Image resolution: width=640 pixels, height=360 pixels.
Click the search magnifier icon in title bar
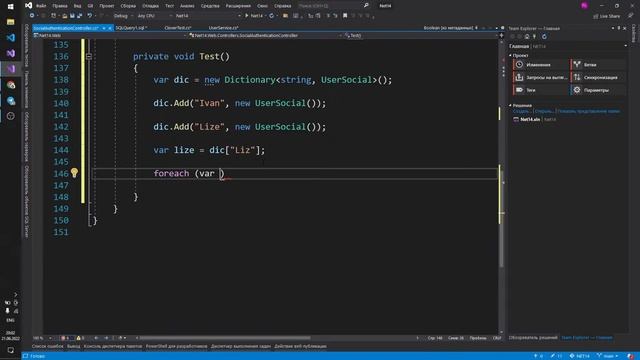coord(366,5)
